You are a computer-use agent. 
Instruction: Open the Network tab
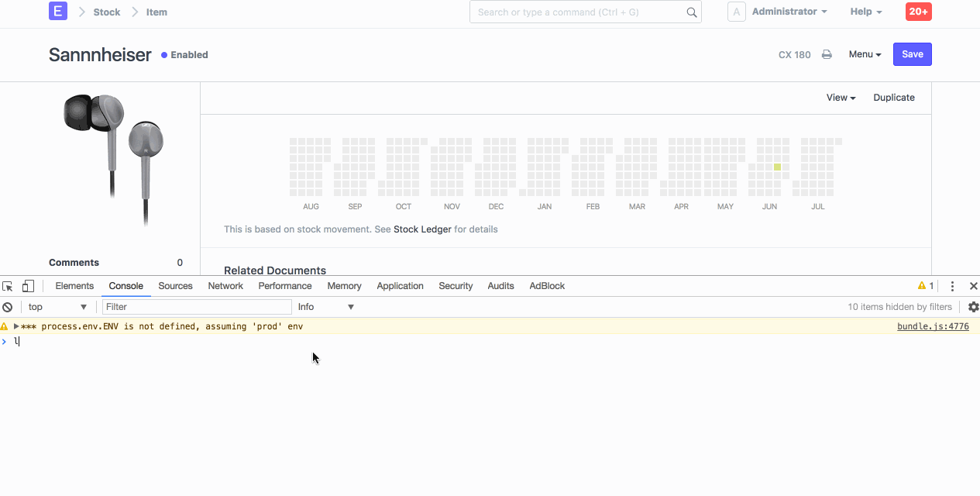click(x=225, y=286)
